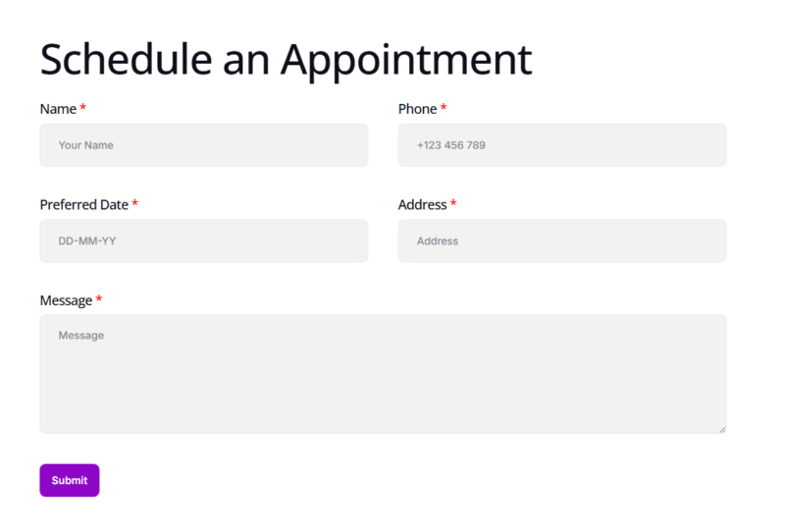The width and height of the screenshot is (785, 532).
Task: Click the word Appointment in the heading
Action: (406, 61)
